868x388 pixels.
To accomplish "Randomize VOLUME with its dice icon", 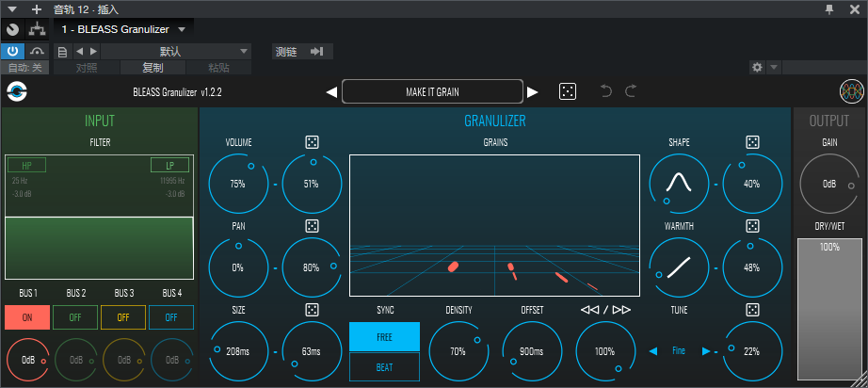I will [313, 142].
